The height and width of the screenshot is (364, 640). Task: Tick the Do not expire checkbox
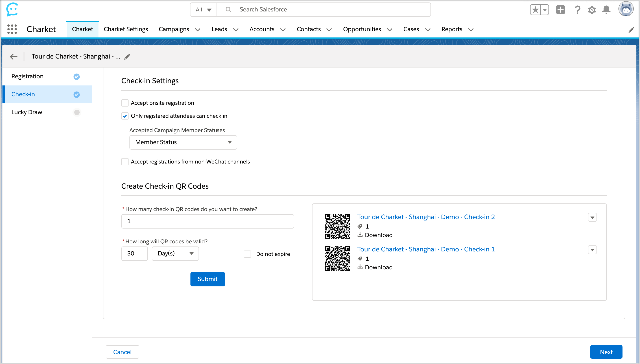click(247, 254)
